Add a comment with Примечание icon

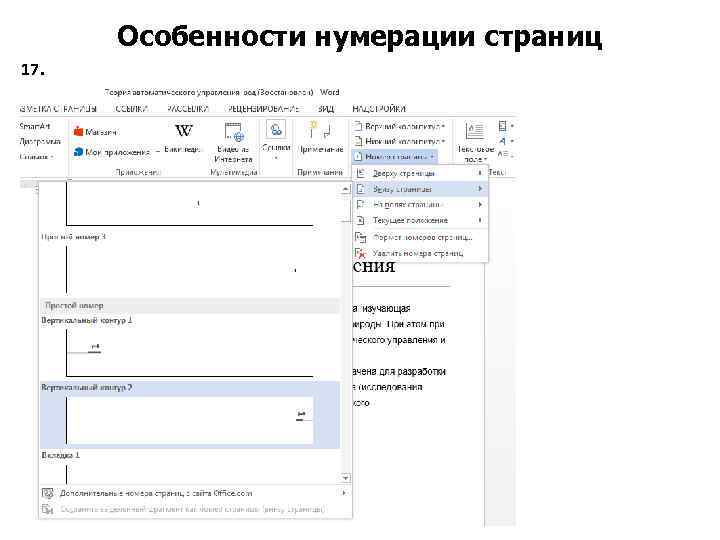click(321, 130)
